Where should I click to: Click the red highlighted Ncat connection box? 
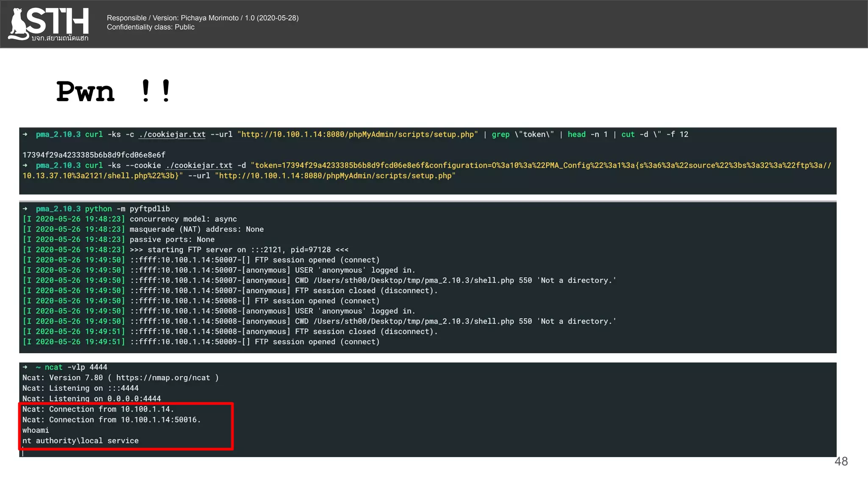[x=125, y=426]
